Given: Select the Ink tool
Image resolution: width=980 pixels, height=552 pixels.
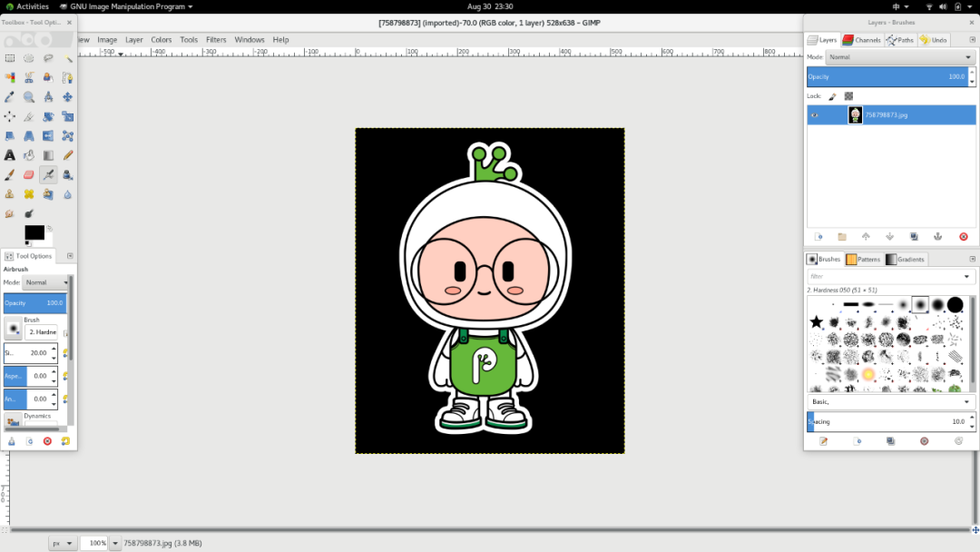Looking at the screenshot, I should tap(67, 174).
